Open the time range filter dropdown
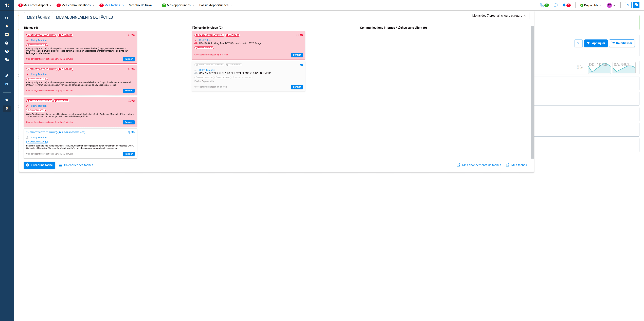Viewport: 644px width, 321px height. [499, 16]
